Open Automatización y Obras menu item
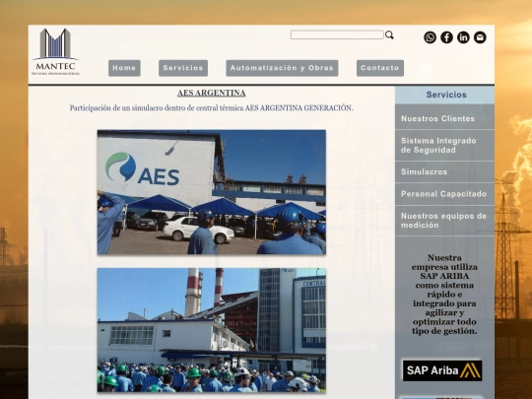This screenshot has width=532, height=399. tap(282, 68)
